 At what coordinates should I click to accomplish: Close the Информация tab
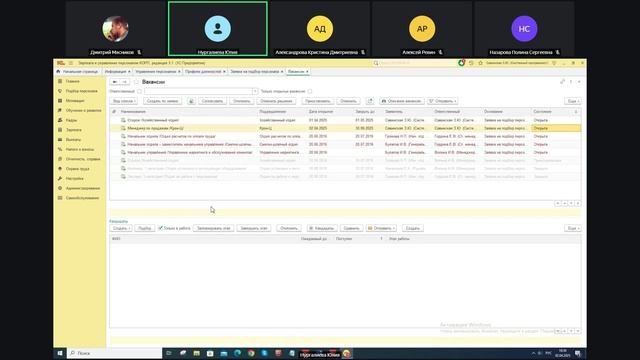tap(129, 71)
